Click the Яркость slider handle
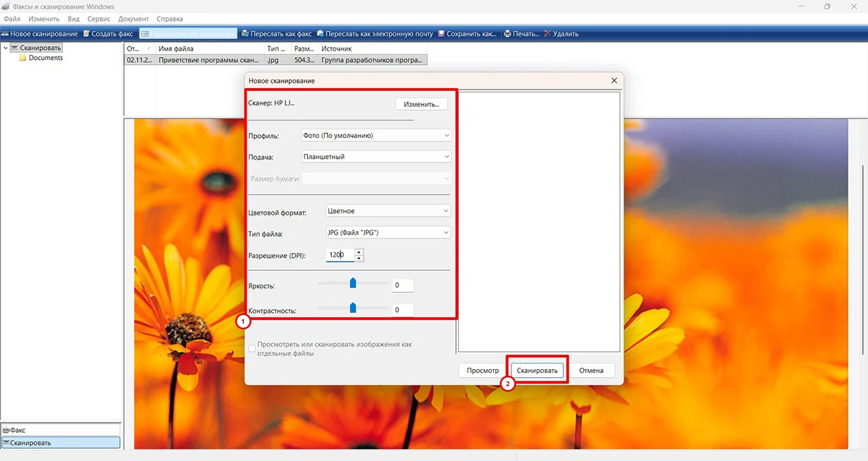Screen dimensions: 868x461 (x=353, y=283)
